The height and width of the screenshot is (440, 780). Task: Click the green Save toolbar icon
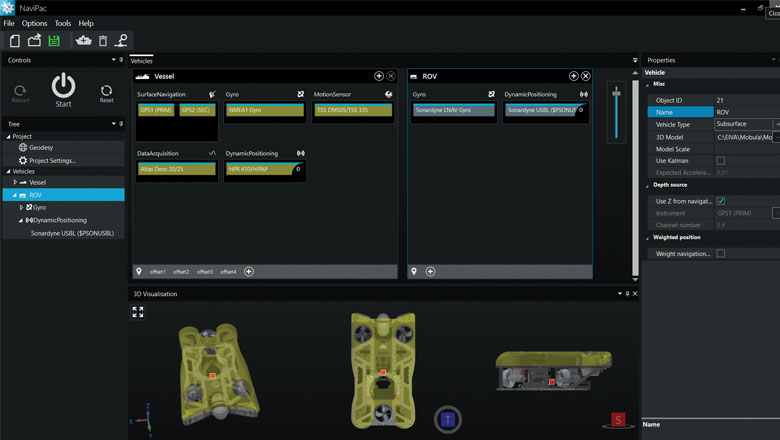pos(54,41)
